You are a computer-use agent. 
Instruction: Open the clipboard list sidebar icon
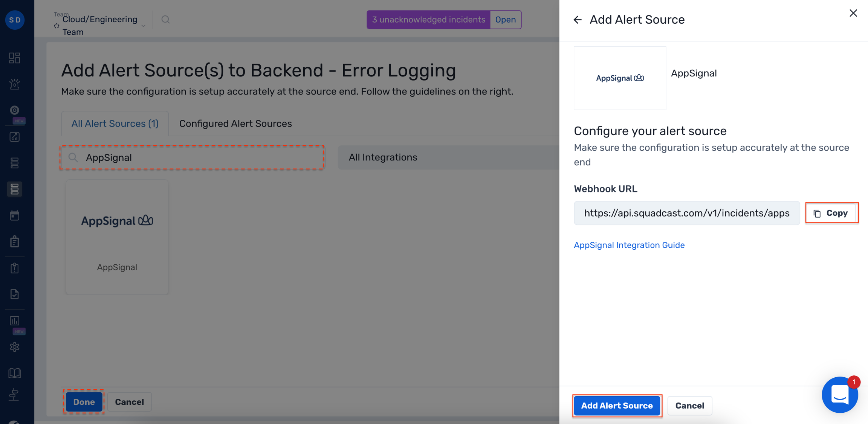click(x=15, y=242)
